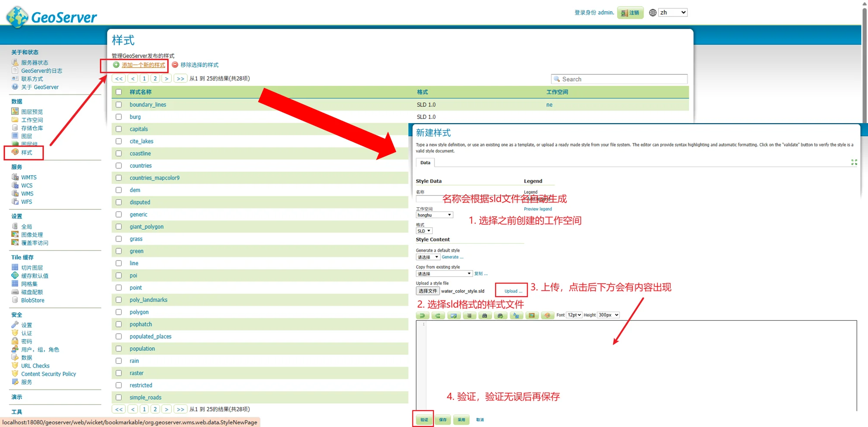Open the Font size 12pt dropdown
Screen dimensions: 868x427
click(574, 315)
